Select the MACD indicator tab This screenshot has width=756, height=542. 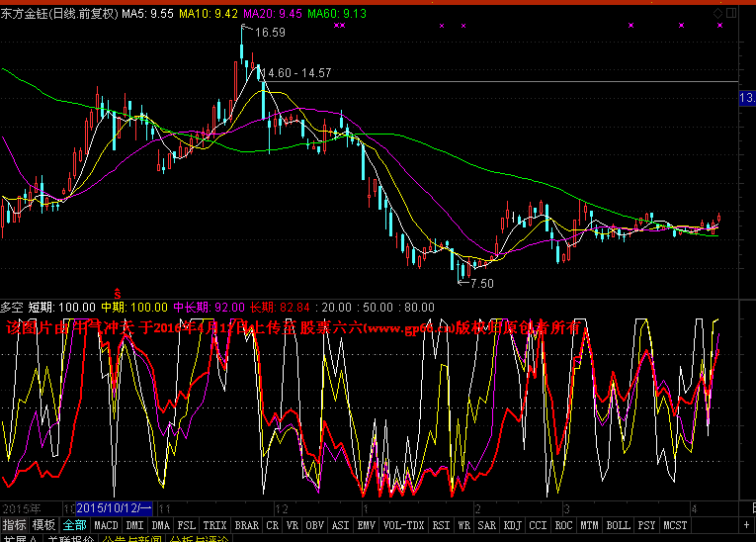coord(107,524)
